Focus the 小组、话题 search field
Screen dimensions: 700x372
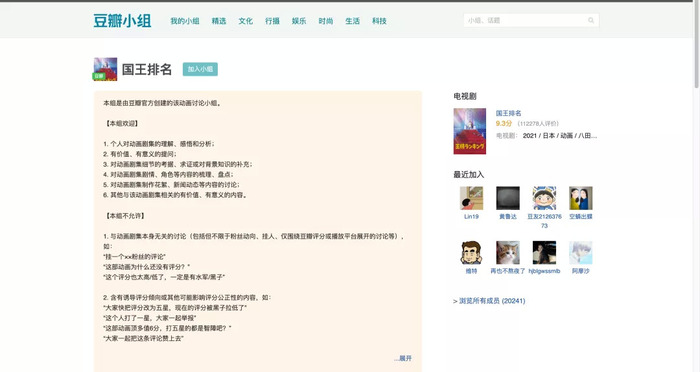click(x=526, y=20)
